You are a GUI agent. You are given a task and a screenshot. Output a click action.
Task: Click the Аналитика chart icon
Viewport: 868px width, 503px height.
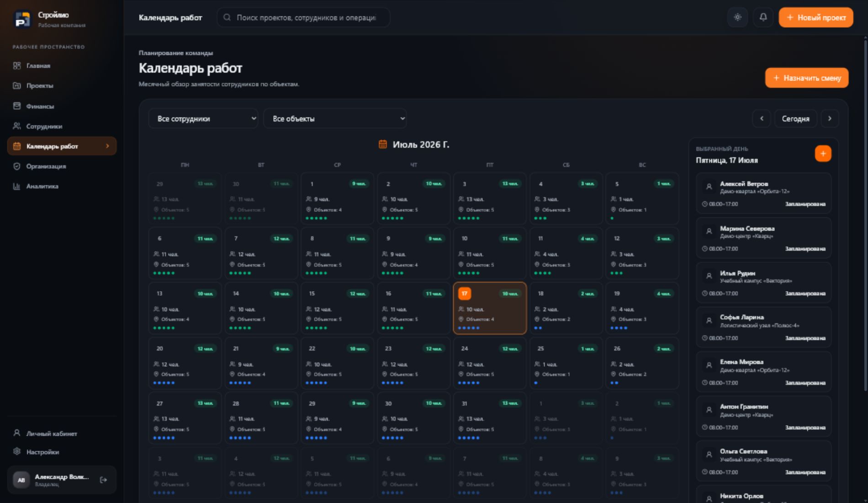click(17, 186)
